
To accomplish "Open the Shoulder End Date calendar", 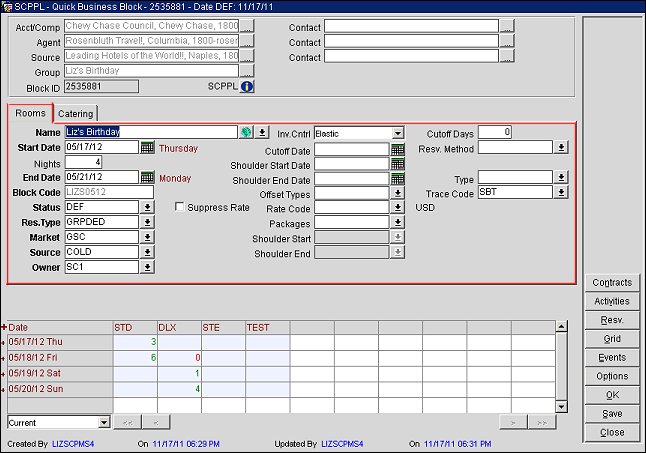I will 397,179.
